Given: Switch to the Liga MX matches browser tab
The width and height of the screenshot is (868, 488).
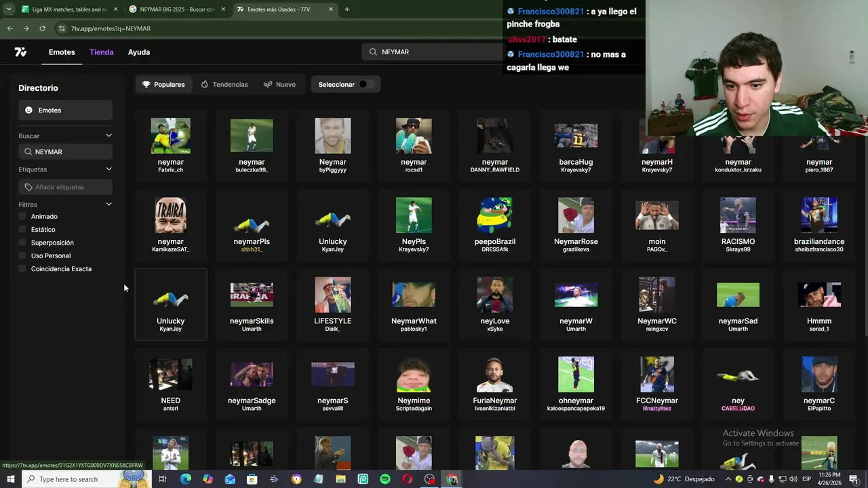Looking at the screenshot, I should tap(69, 9).
